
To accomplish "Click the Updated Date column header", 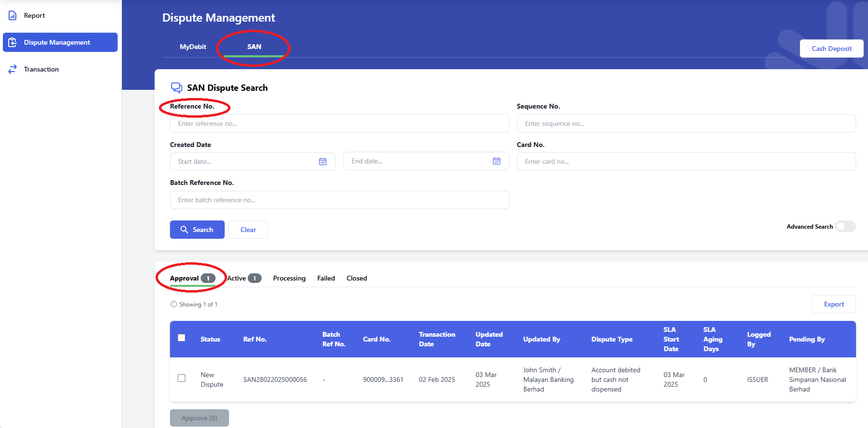I will [x=489, y=339].
